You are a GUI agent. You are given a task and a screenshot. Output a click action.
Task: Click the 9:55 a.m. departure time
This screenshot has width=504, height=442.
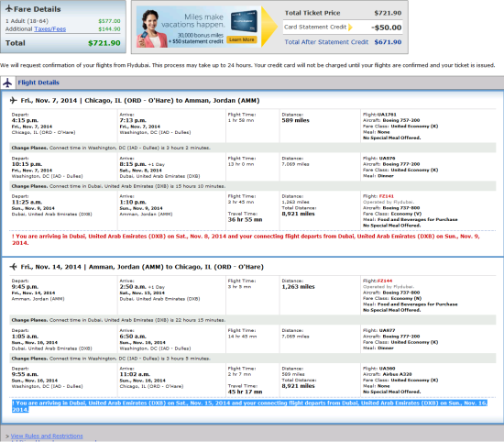point(25,374)
